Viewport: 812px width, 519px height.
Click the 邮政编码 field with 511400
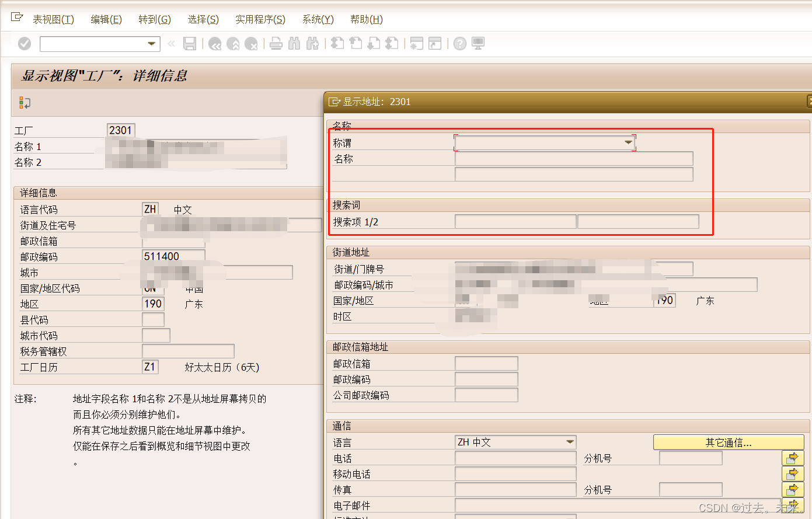coord(174,256)
